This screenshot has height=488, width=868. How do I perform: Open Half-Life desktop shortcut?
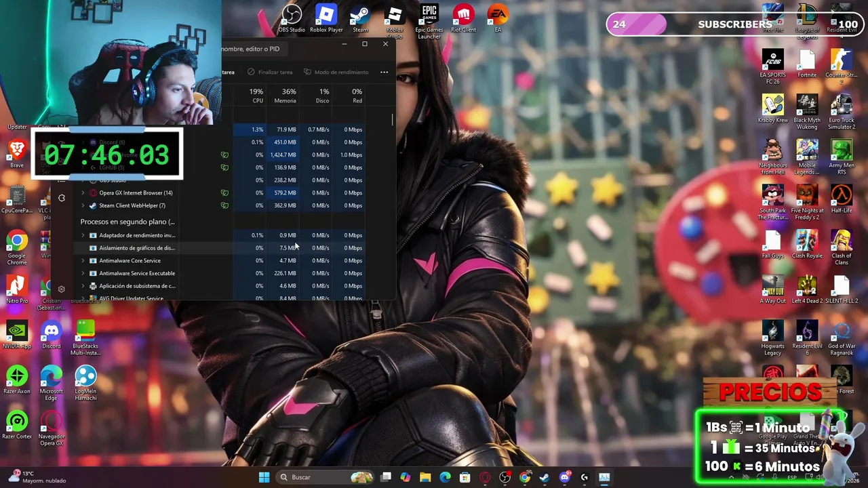coord(842,200)
